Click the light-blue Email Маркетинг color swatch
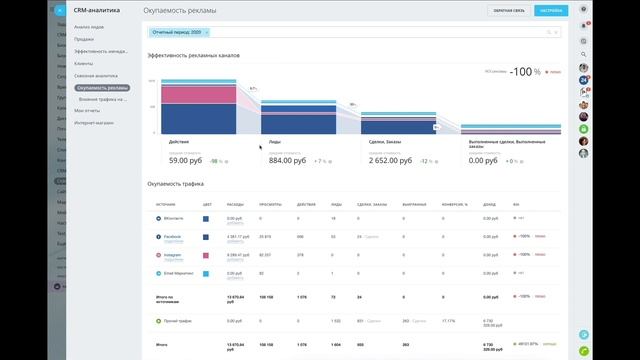 (206, 274)
